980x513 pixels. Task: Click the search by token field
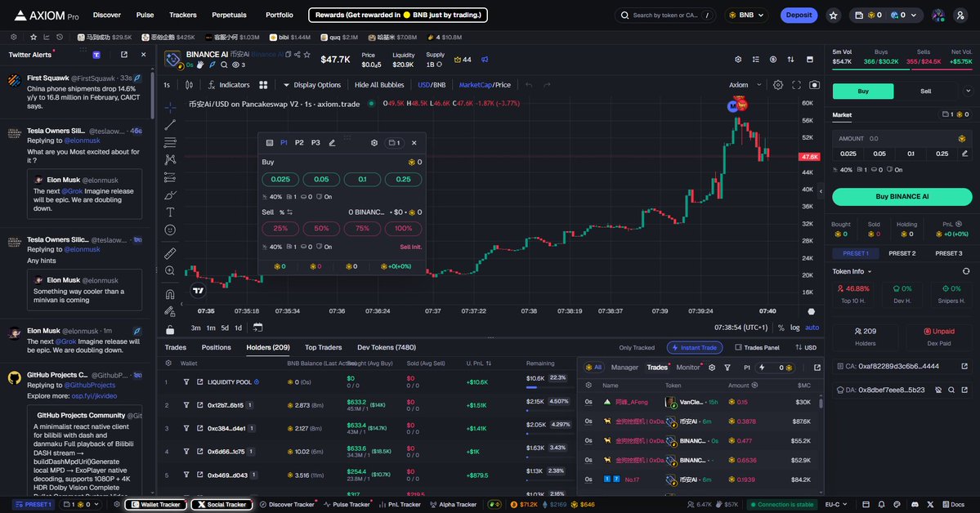[x=665, y=15]
